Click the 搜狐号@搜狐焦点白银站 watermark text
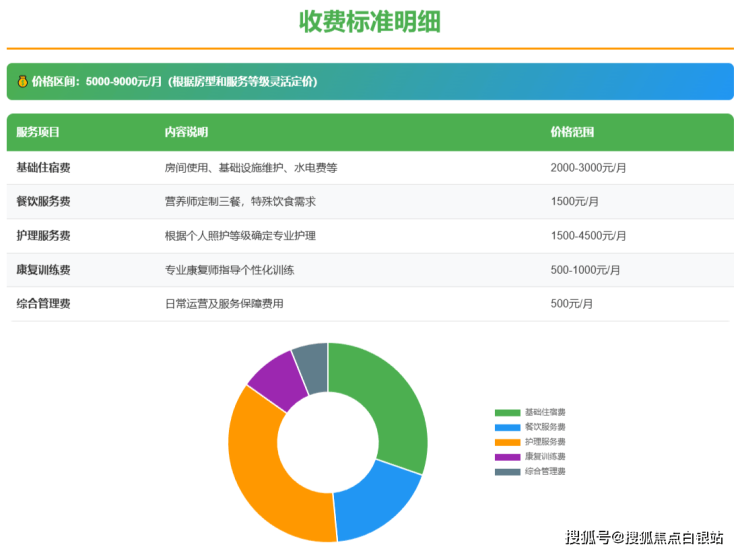The height and width of the screenshot is (553, 740). (644, 538)
